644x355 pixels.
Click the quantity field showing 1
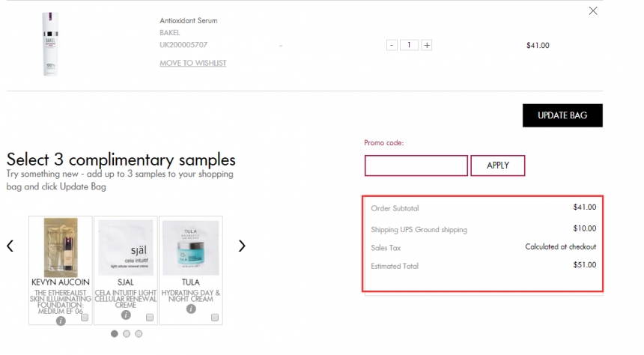click(409, 45)
